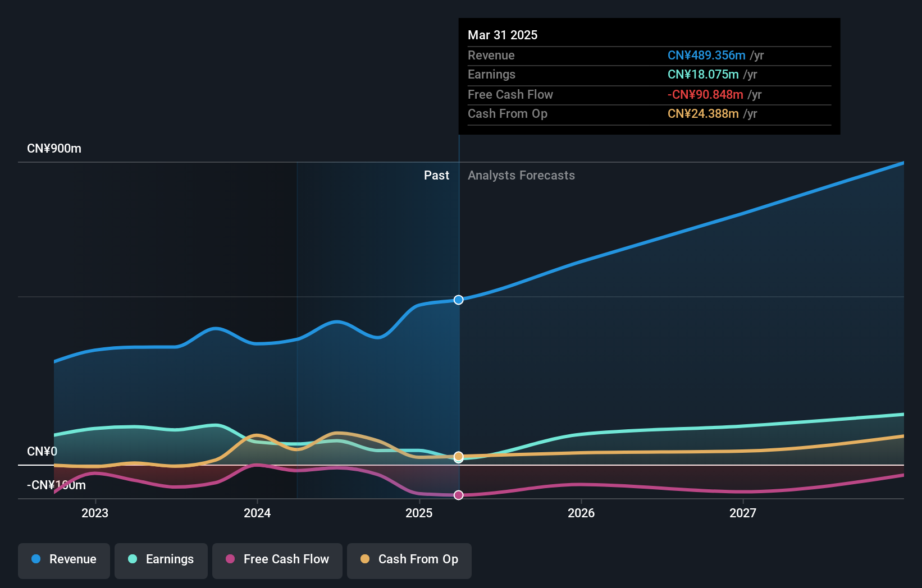Click the Cash From Op tooltip row label
The width and height of the screenshot is (922, 588).
click(508, 114)
